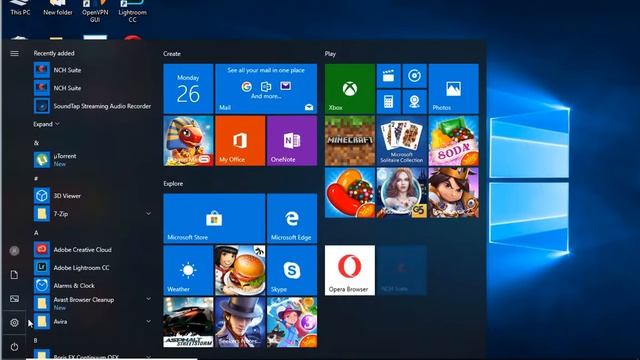Open the Candy Crush Saga tile
The width and height of the screenshot is (640, 360).
tap(350, 193)
